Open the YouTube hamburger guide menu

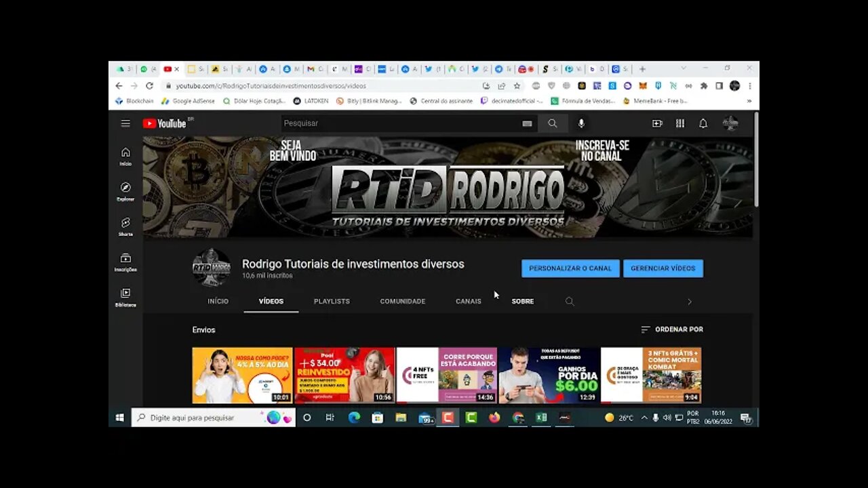click(125, 123)
